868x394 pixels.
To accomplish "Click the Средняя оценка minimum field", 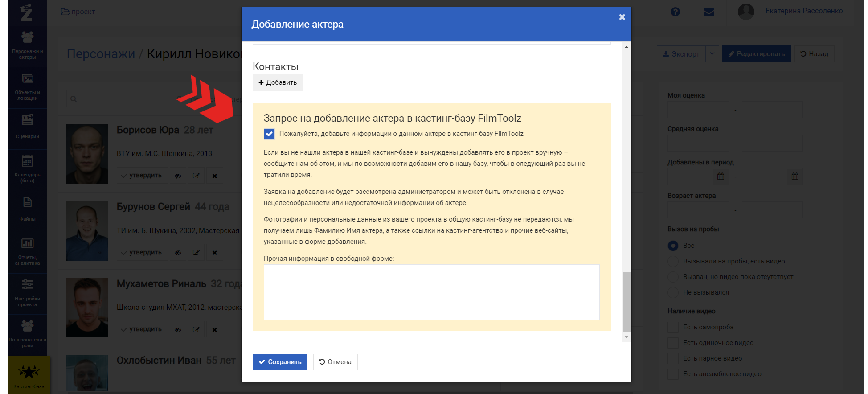I will click(x=698, y=143).
